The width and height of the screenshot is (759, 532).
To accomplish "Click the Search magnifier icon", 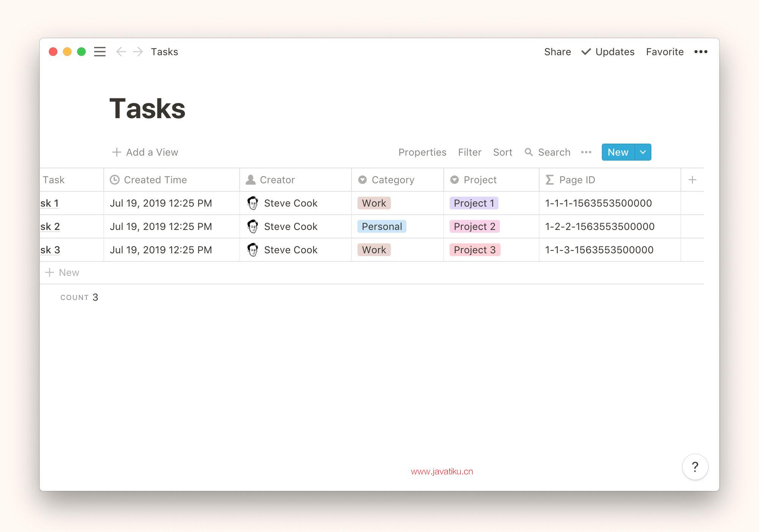I will (528, 152).
